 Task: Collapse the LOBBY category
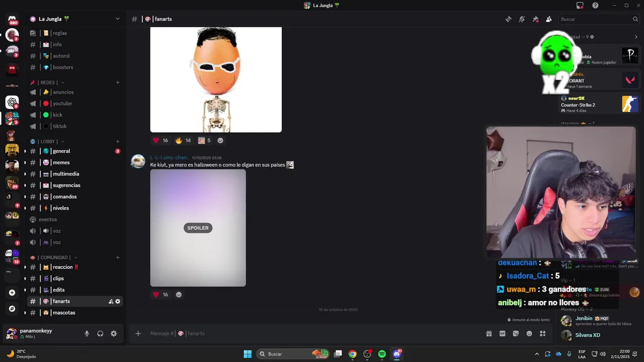[49, 142]
